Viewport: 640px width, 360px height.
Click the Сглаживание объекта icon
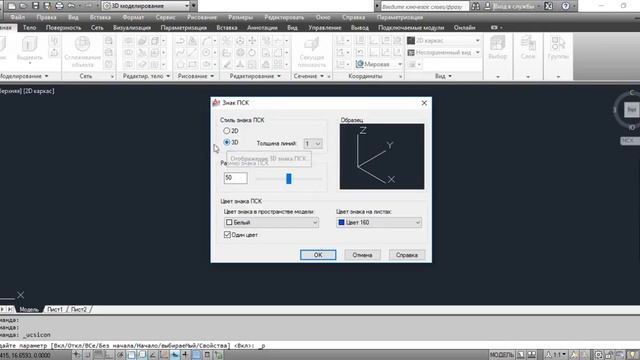82,44
